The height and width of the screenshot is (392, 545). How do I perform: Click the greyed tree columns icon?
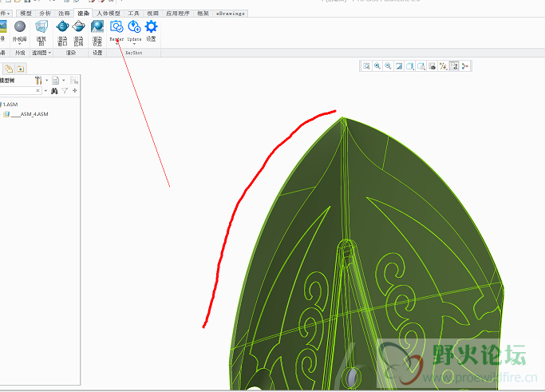click(74, 81)
